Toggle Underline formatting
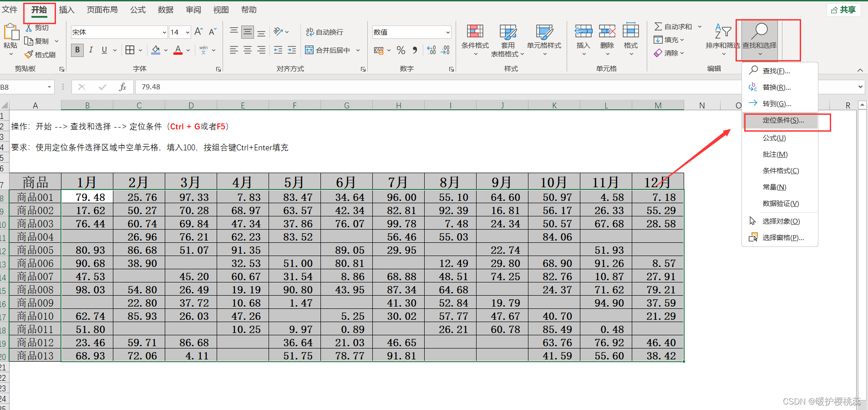Image resolution: width=868 pixels, height=410 pixels. pyautogui.click(x=104, y=50)
